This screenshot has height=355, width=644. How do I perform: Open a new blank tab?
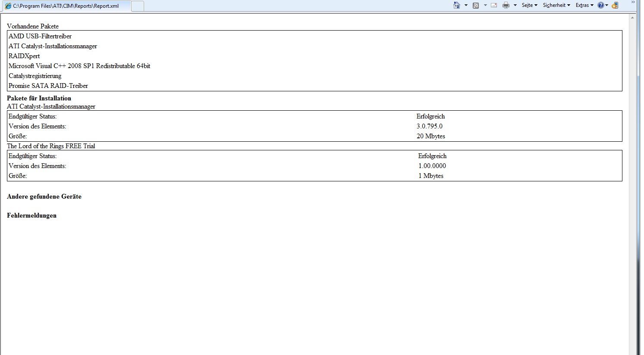tap(138, 6)
